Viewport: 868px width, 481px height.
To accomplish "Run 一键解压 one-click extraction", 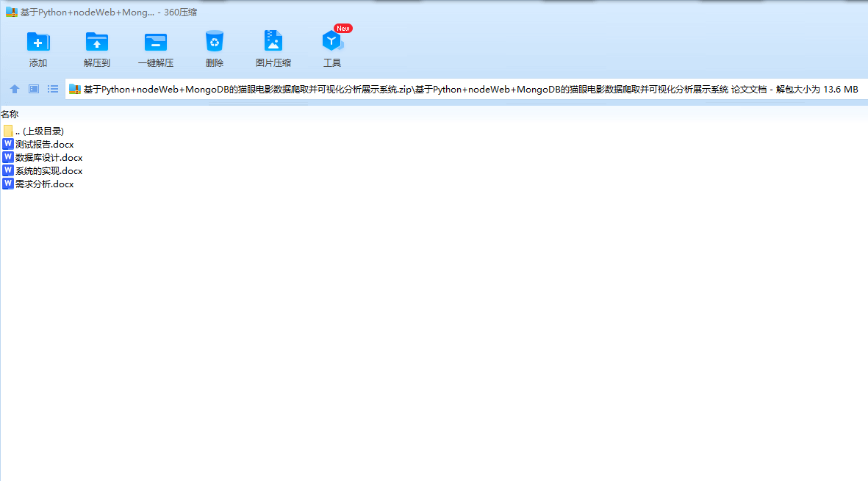I will [x=156, y=48].
